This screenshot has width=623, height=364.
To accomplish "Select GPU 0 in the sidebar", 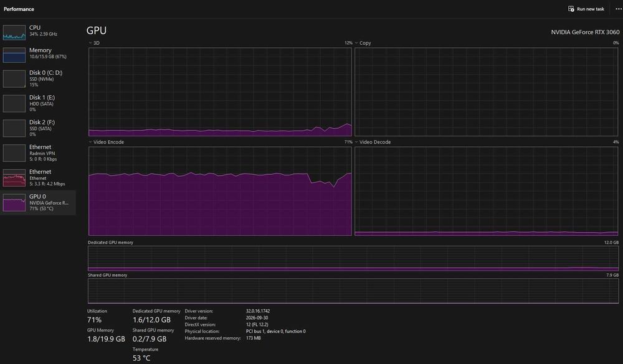I will 38,202.
